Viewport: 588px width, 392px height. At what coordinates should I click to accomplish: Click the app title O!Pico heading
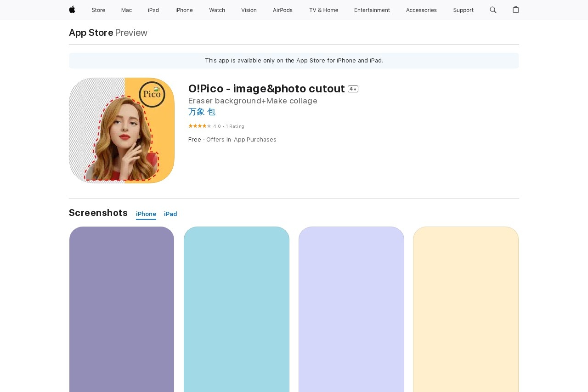point(266,89)
